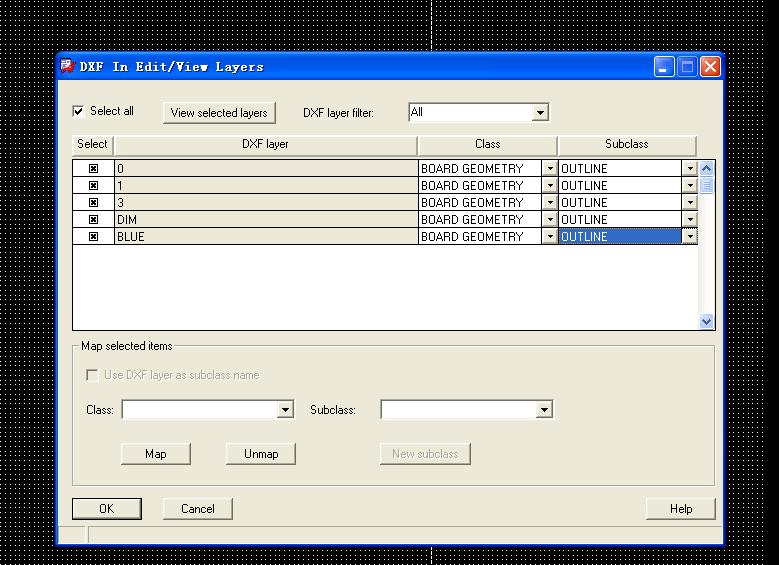This screenshot has height=565, width=779.
Task: Confirm with the OK button
Action: point(106,509)
